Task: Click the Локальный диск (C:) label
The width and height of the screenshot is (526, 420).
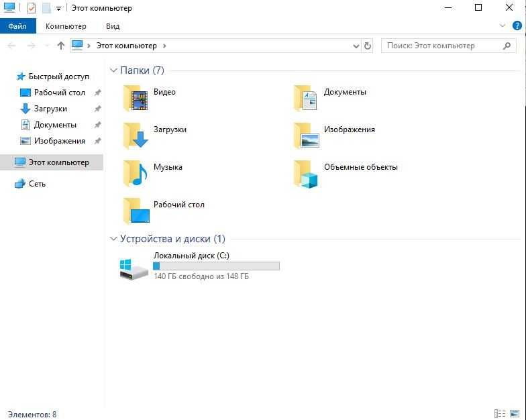Action: tap(191, 256)
